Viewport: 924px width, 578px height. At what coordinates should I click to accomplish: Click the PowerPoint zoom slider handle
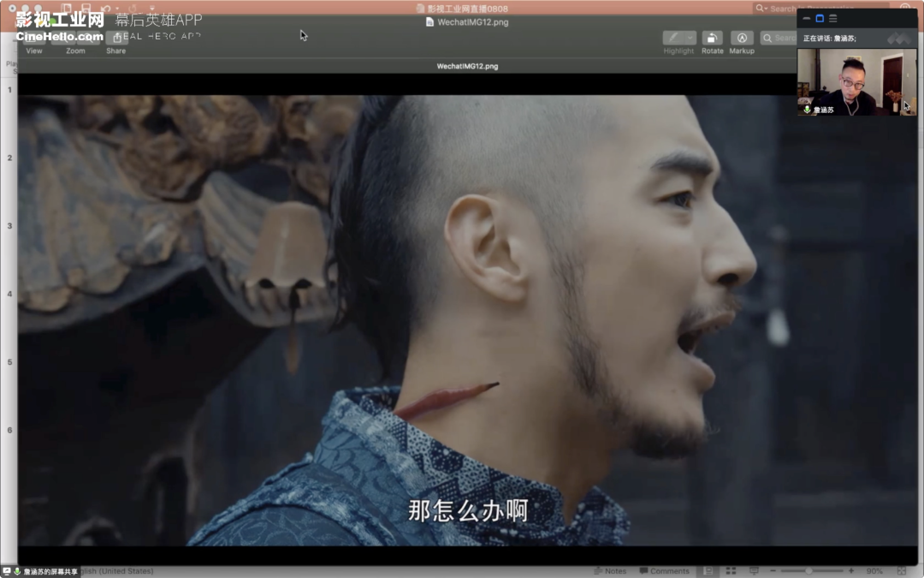tap(809, 571)
